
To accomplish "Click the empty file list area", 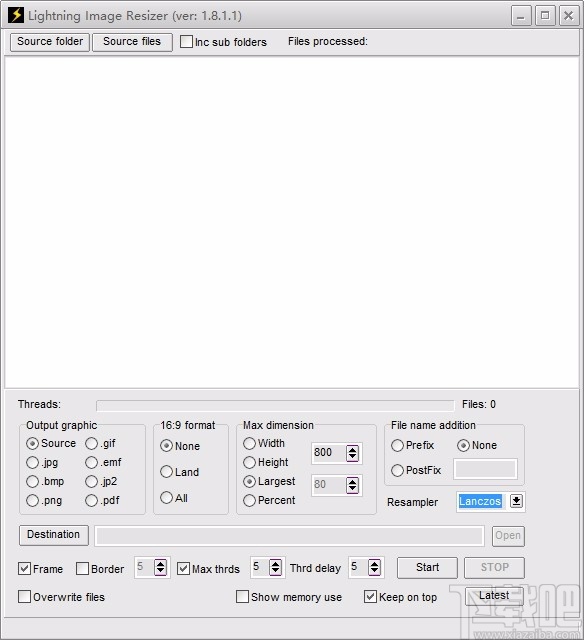I will (292, 222).
